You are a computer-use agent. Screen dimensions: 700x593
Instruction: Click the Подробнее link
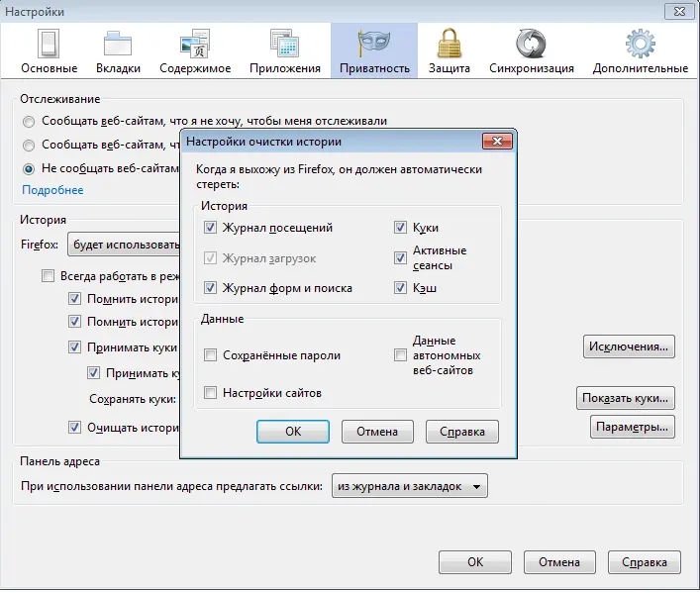click(52, 190)
